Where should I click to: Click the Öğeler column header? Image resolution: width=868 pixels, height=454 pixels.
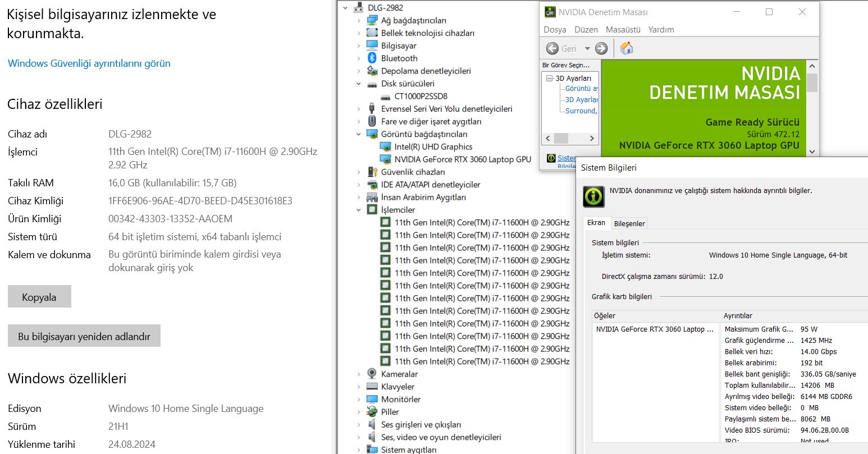tap(656, 316)
